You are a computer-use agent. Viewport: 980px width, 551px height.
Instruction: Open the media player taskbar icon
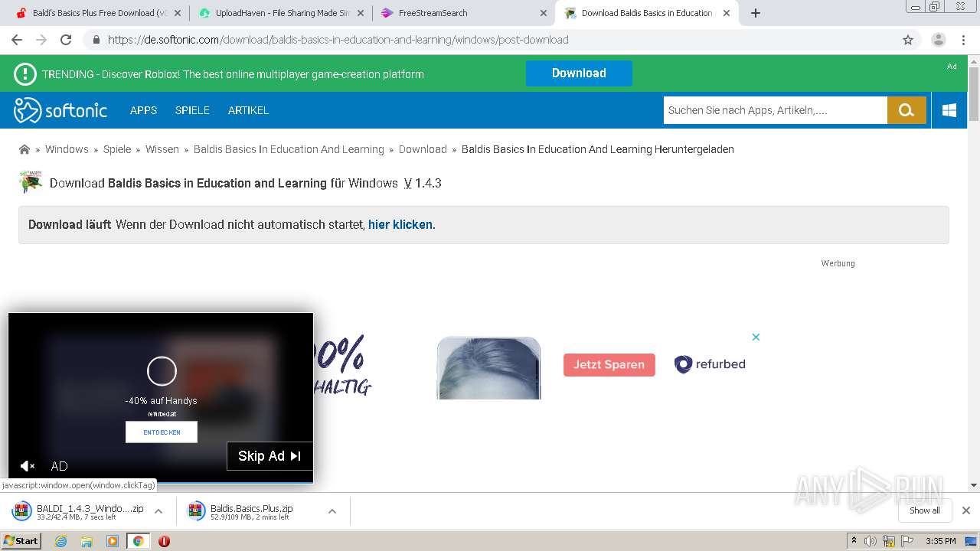tap(113, 541)
